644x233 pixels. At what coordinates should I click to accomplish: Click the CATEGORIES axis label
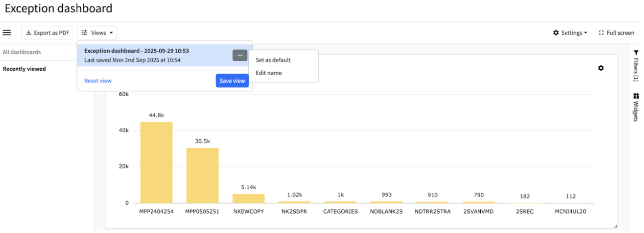[340, 211]
